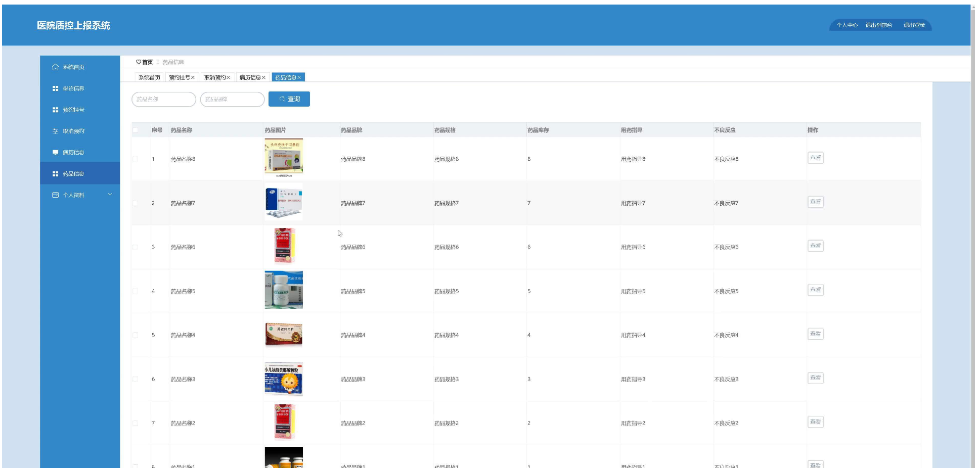Click the 首页 breadcrumb link
Viewport: 980px width, 468px height.
click(x=147, y=62)
